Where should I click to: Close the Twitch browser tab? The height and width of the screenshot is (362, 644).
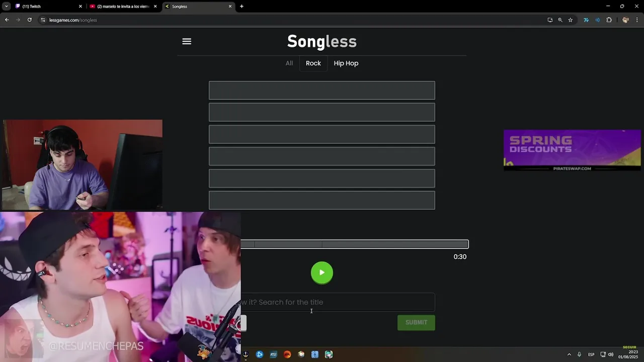(80, 7)
